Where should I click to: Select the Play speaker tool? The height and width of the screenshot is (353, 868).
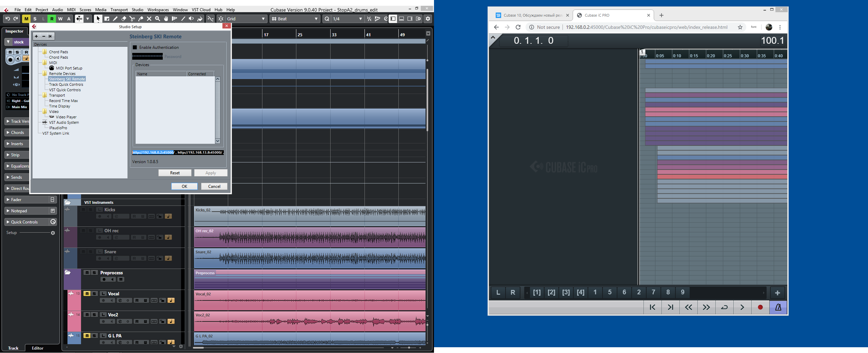click(192, 19)
